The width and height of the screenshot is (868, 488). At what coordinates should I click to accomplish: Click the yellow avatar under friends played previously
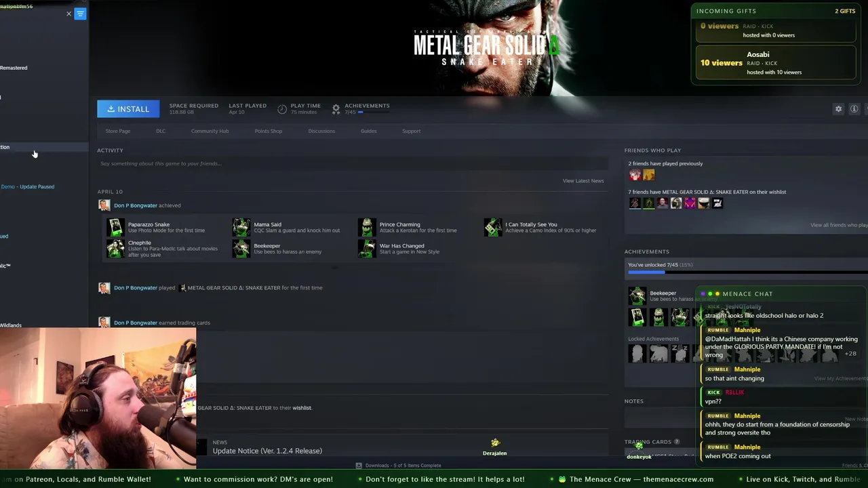[649, 175]
